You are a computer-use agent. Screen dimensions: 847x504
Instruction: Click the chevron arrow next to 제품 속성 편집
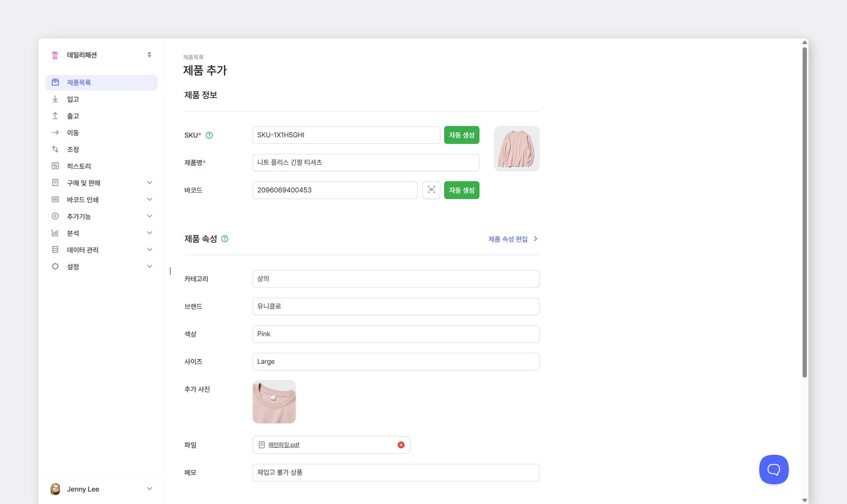(x=535, y=239)
